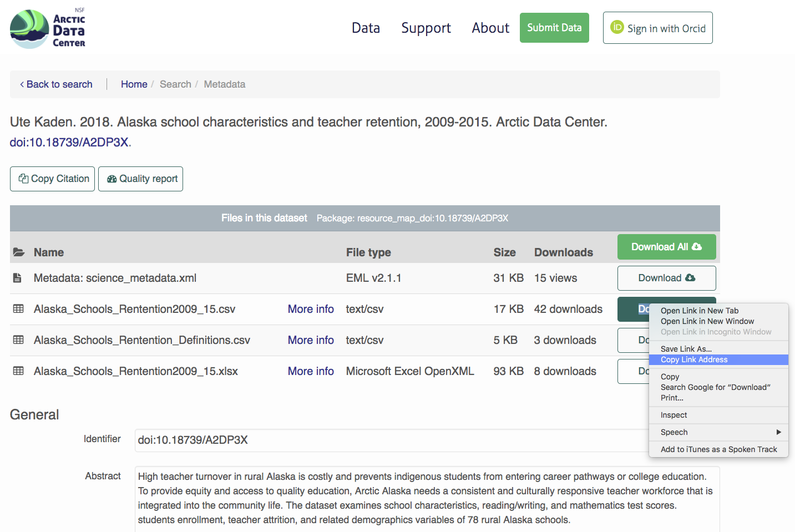The width and height of the screenshot is (795, 532).
Task: Select Save Link As menu entry
Action: point(686,349)
